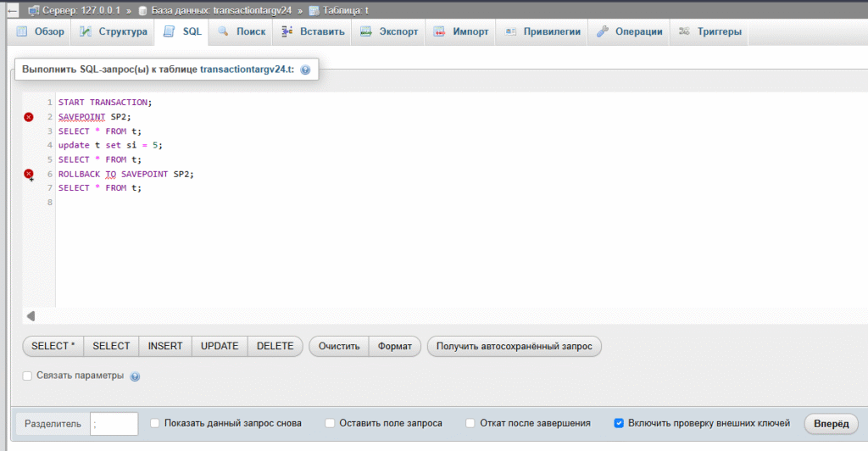
Task: Check Оставить поле запроса
Action: (330, 423)
